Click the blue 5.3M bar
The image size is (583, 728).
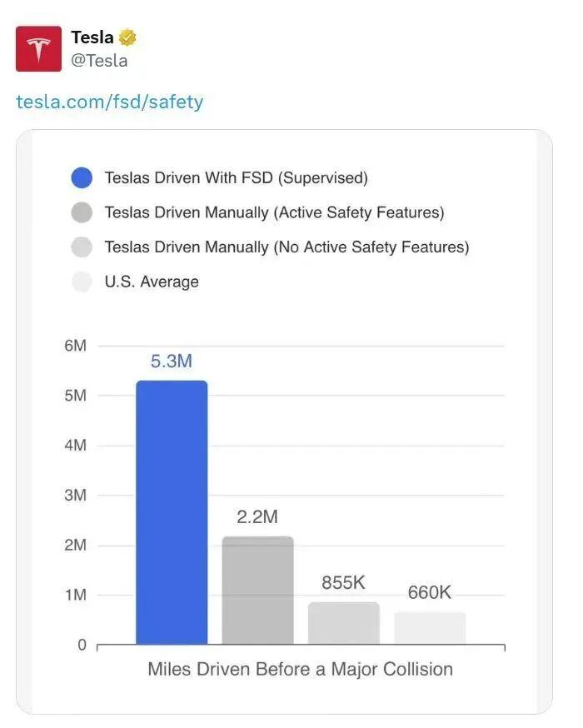(x=172, y=512)
